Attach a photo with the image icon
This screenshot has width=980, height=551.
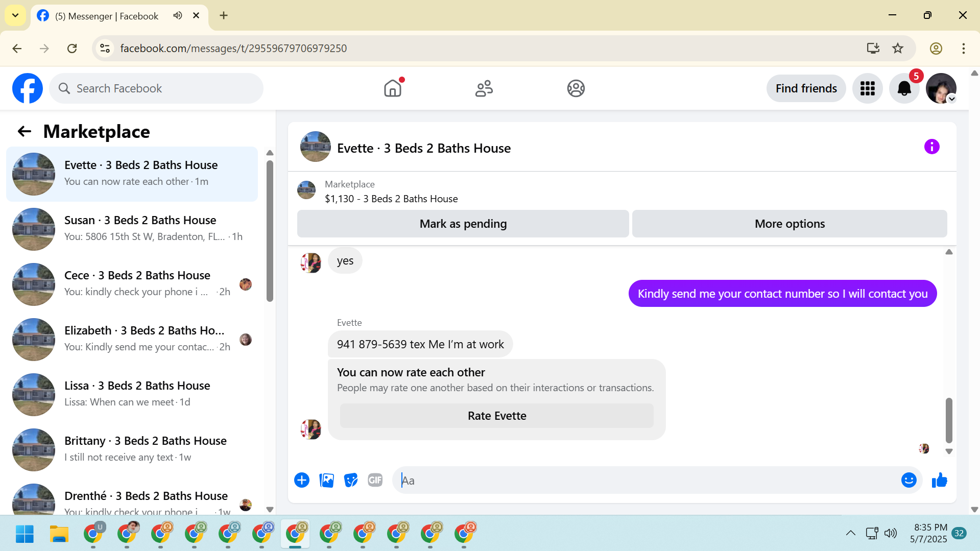pos(326,480)
